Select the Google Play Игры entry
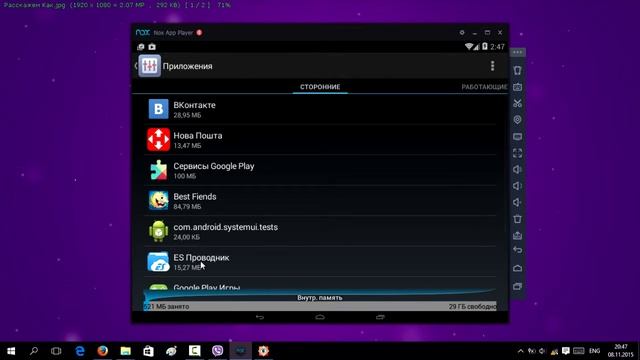 pos(320,284)
